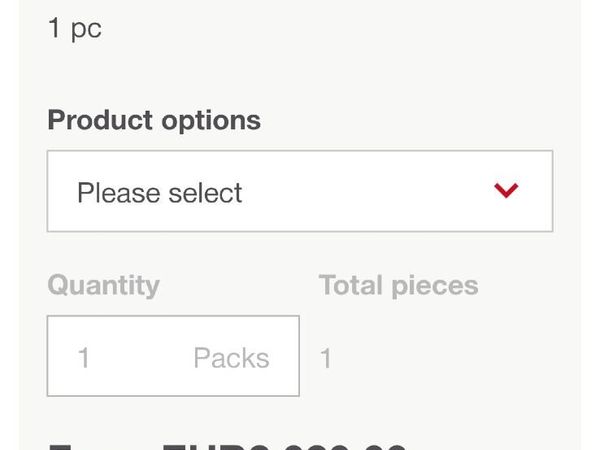Tap the downward chevron beside Please select
Image resolution: width=600 pixels, height=450 pixels.
(507, 190)
